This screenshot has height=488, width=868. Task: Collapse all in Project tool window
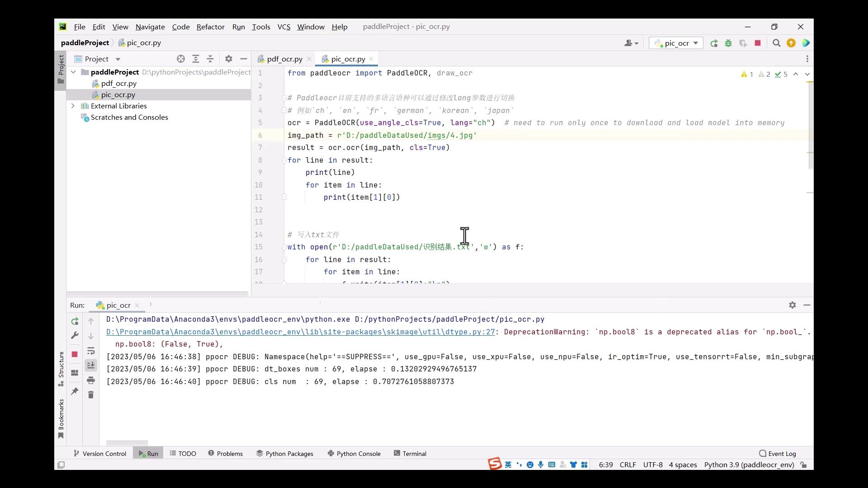point(210,59)
